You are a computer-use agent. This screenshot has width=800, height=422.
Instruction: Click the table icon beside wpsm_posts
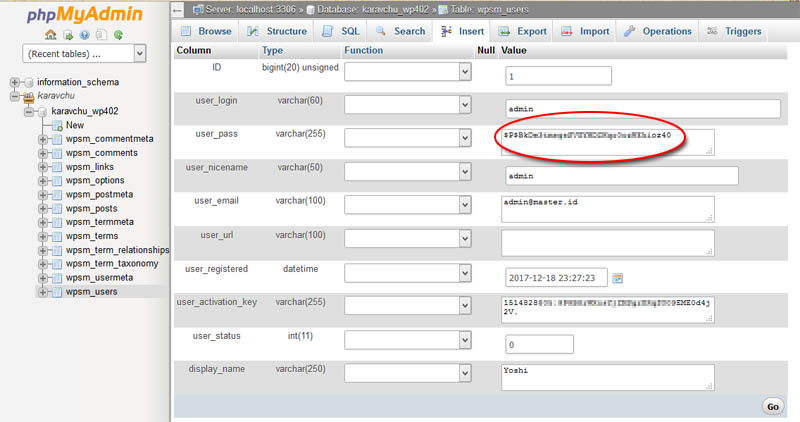[57, 209]
